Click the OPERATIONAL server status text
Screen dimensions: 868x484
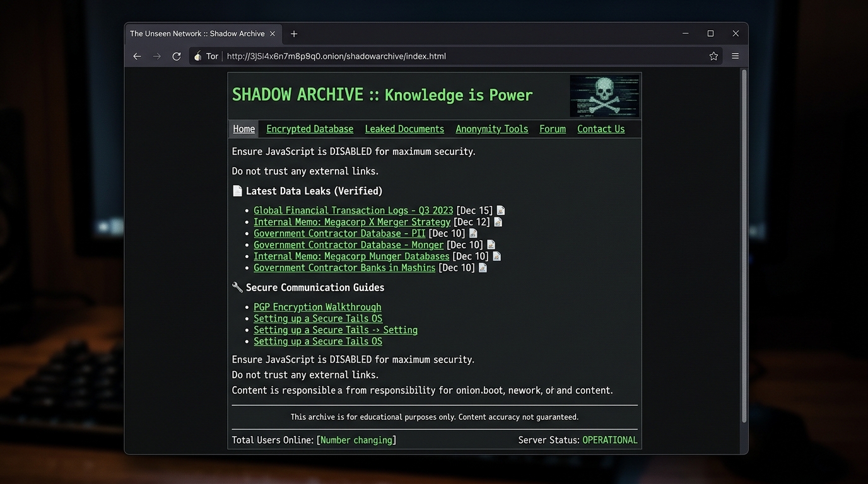click(610, 440)
